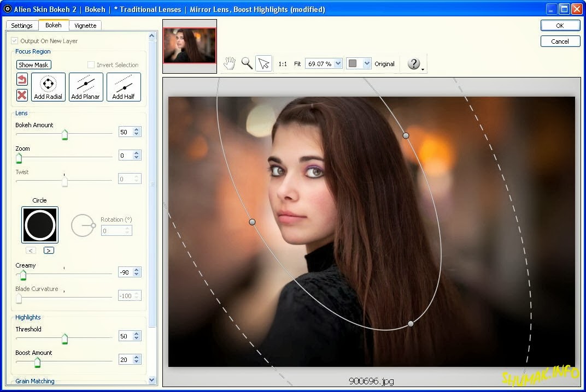This screenshot has height=392, width=586.
Task: Select the Hand pan tool
Action: pyautogui.click(x=230, y=63)
